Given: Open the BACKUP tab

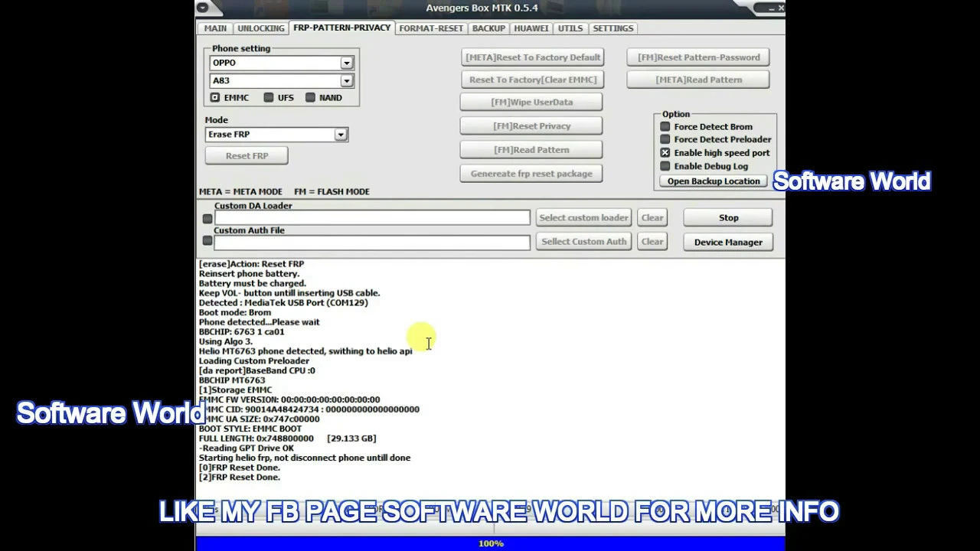Looking at the screenshot, I should pos(488,28).
